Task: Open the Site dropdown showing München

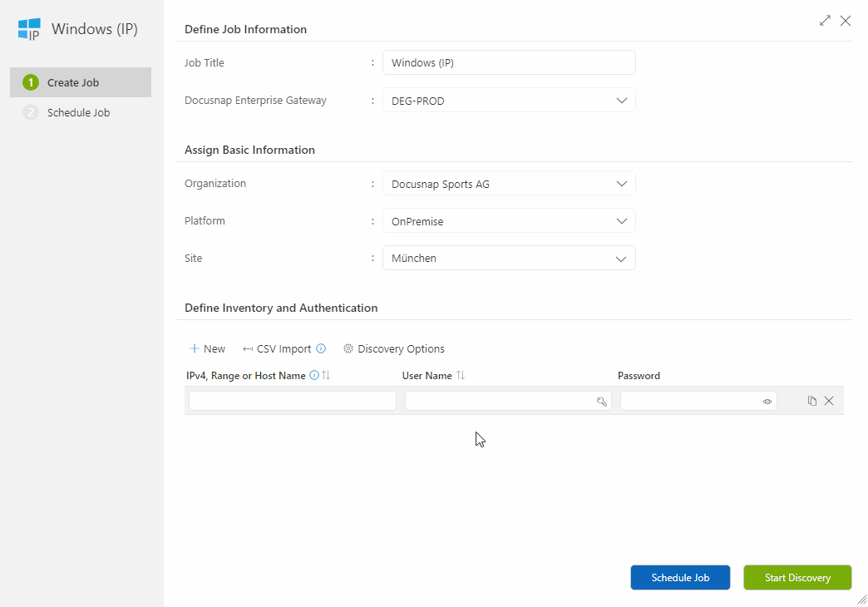Action: pos(621,258)
